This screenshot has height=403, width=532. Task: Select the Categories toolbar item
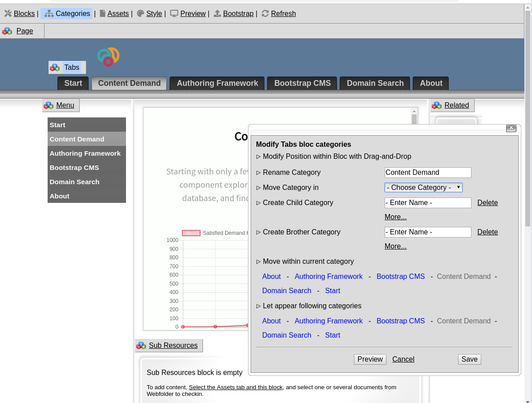pos(67,13)
